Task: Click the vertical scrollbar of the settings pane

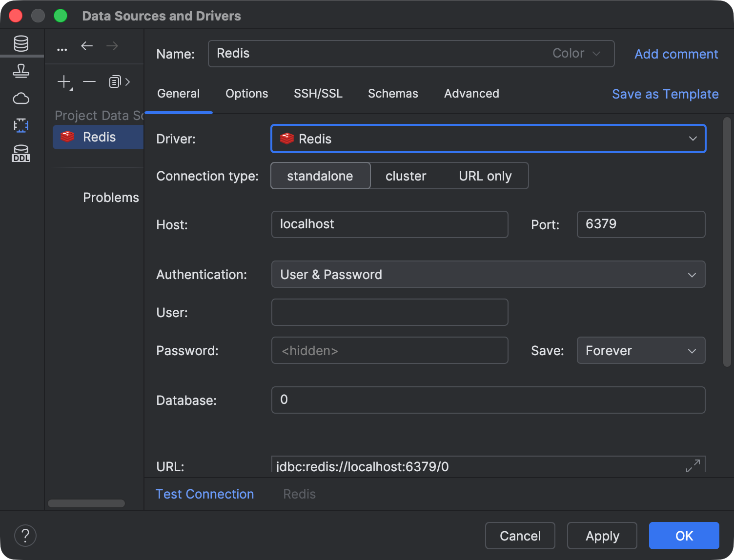Action: tap(727, 242)
